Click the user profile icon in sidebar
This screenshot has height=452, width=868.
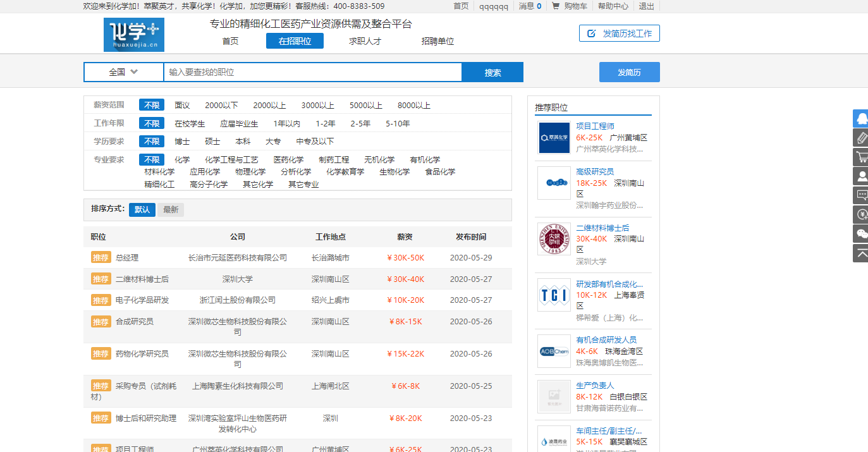pos(861,176)
